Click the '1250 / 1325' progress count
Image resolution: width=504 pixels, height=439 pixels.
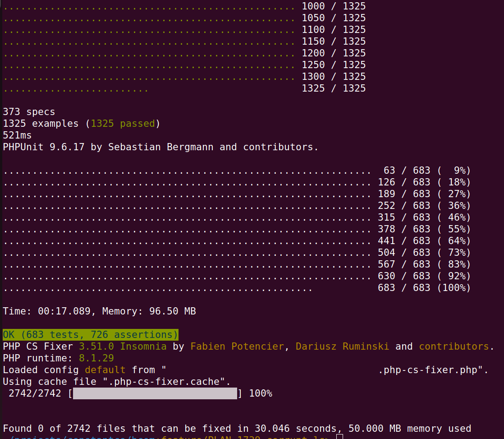coord(334,65)
